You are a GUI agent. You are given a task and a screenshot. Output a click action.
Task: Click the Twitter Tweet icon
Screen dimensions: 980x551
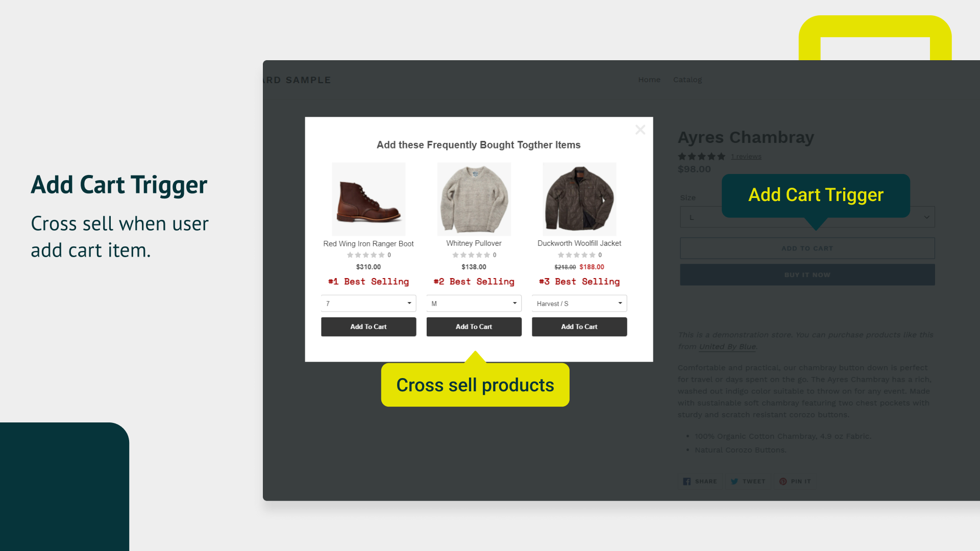734,481
